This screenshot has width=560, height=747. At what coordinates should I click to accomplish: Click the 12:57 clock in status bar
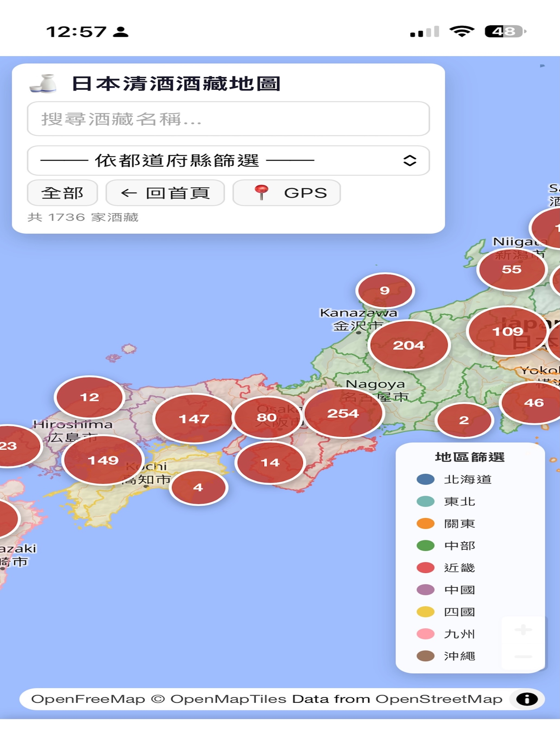coord(76,32)
